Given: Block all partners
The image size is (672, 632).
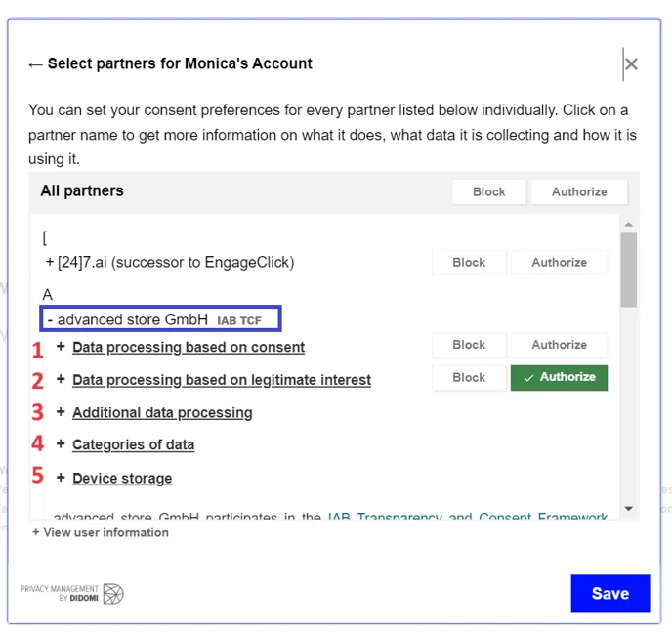Looking at the screenshot, I should tap(488, 191).
